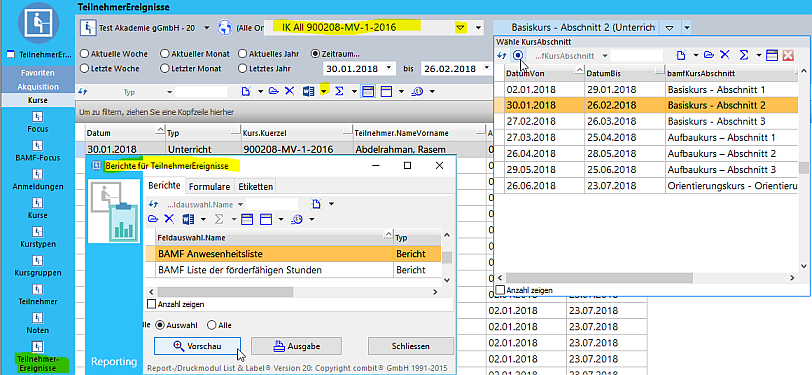The image size is (812, 375).
Task: Tick Anzahl zeigen checkbox in Berichte dialog
Action: coord(152,304)
